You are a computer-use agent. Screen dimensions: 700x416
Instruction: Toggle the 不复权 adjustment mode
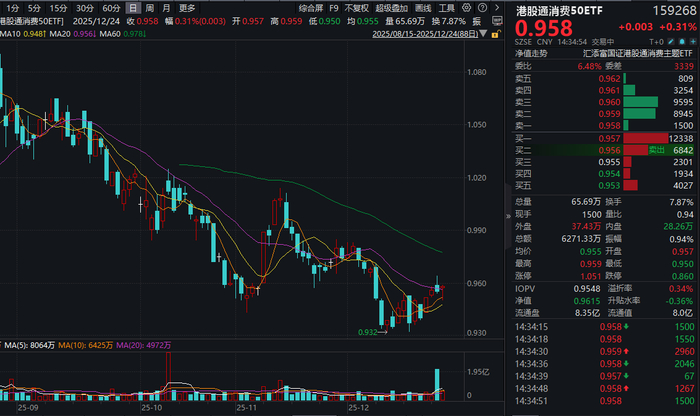click(x=357, y=8)
